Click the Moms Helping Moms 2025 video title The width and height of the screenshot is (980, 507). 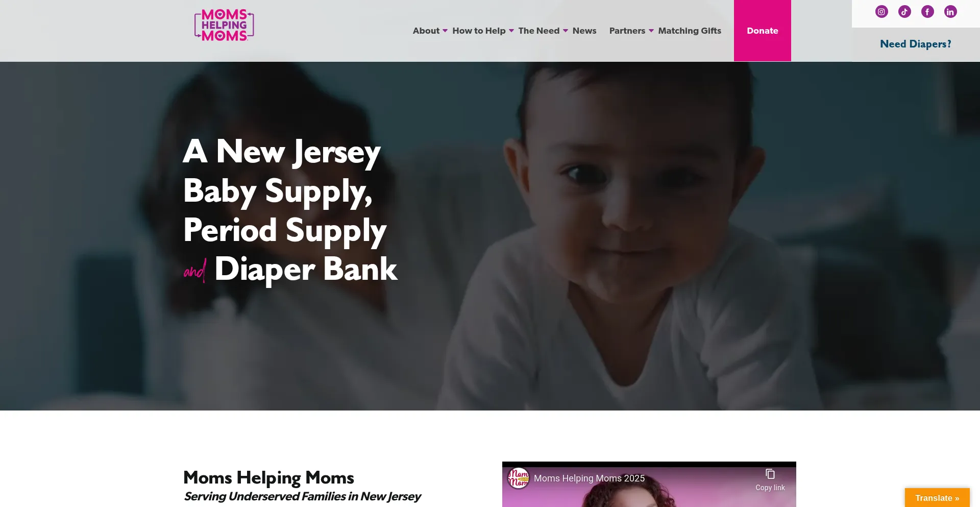coord(590,478)
